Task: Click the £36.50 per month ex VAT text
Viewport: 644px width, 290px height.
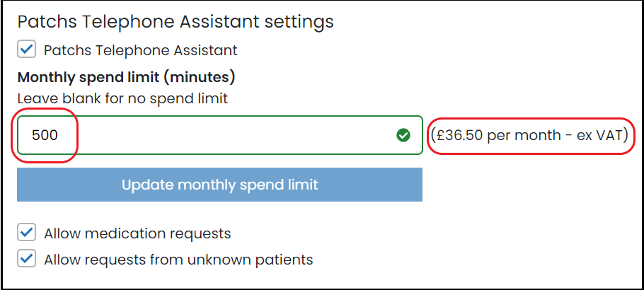Action: pyautogui.click(x=530, y=135)
